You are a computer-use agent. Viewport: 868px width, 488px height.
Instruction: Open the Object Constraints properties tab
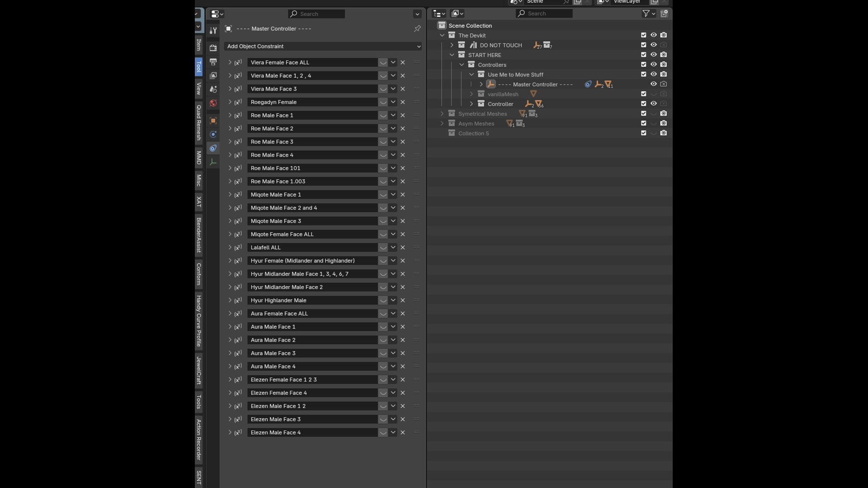tap(213, 148)
